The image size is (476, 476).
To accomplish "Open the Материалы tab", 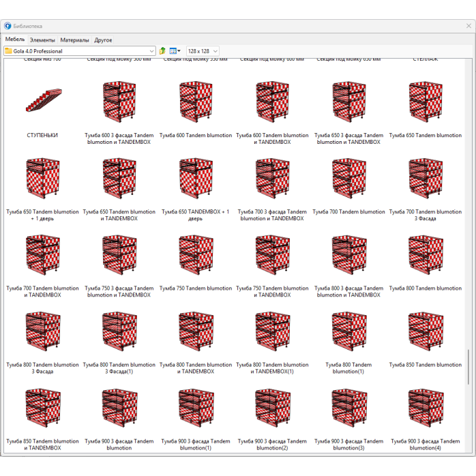I will 74,40.
